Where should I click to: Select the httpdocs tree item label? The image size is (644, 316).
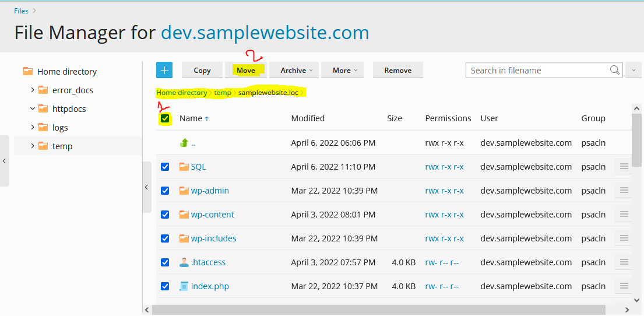tap(69, 109)
